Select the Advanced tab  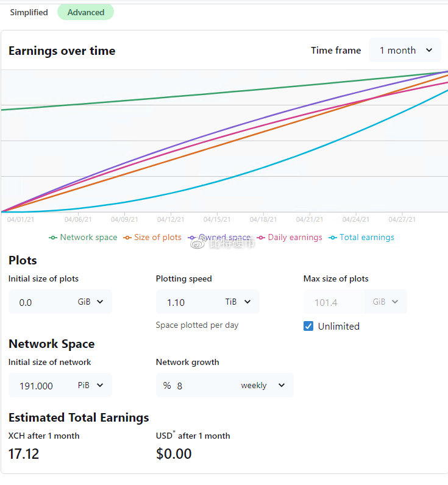pyautogui.click(x=85, y=12)
